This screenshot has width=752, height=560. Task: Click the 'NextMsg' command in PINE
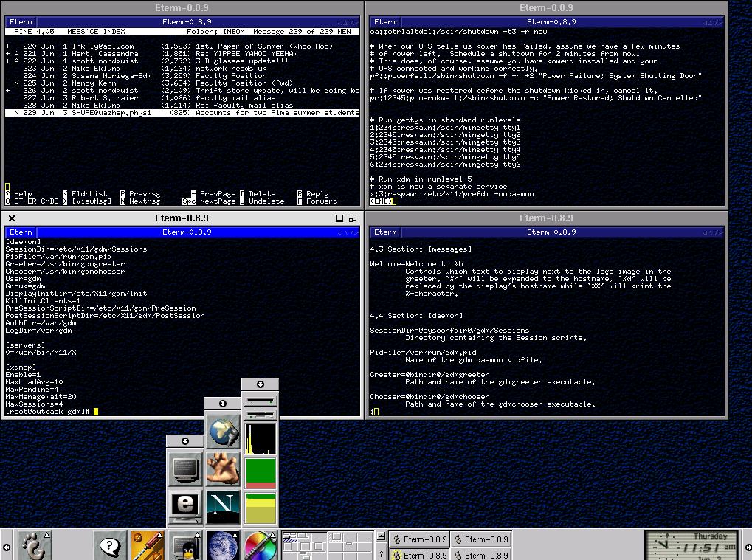point(145,201)
